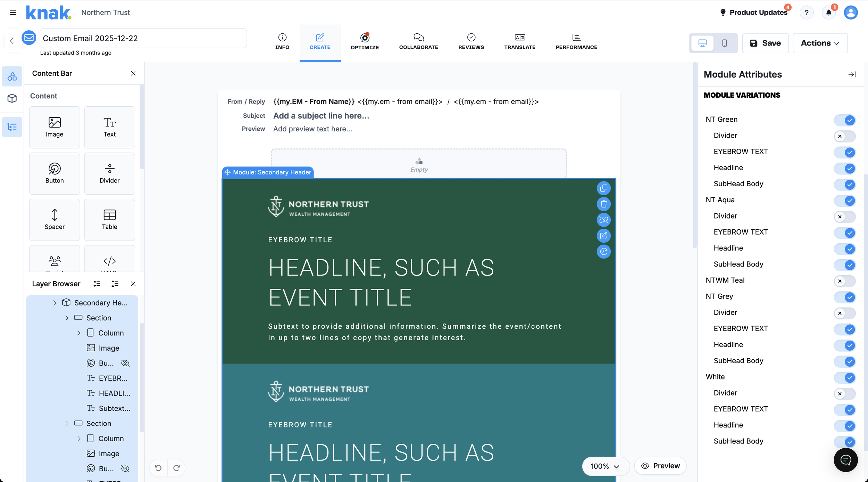
Task: Toggle the White variation
Action: (x=845, y=377)
